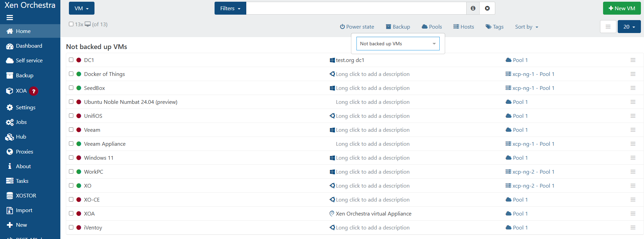
Task: Check the DC1 VM checkbox
Action: (71, 60)
